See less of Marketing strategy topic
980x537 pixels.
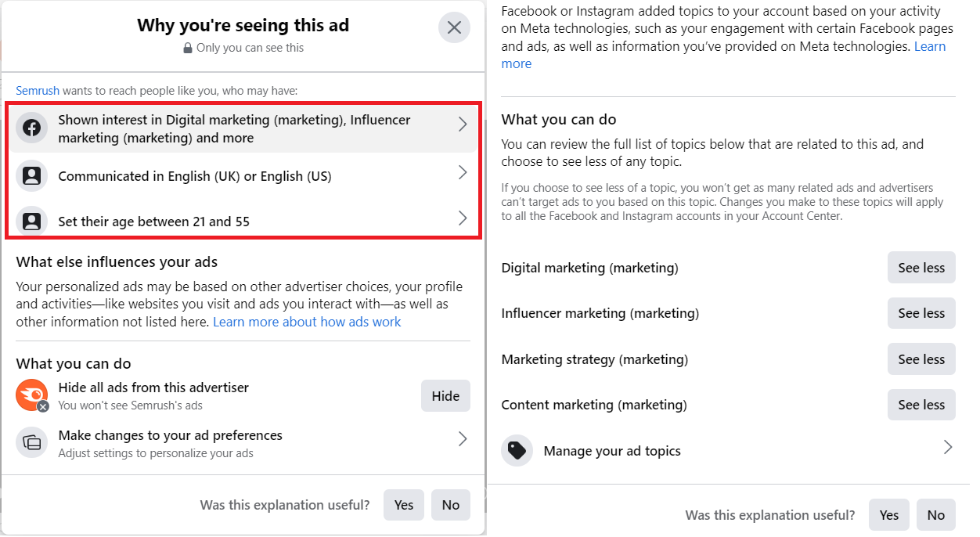click(x=921, y=359)
